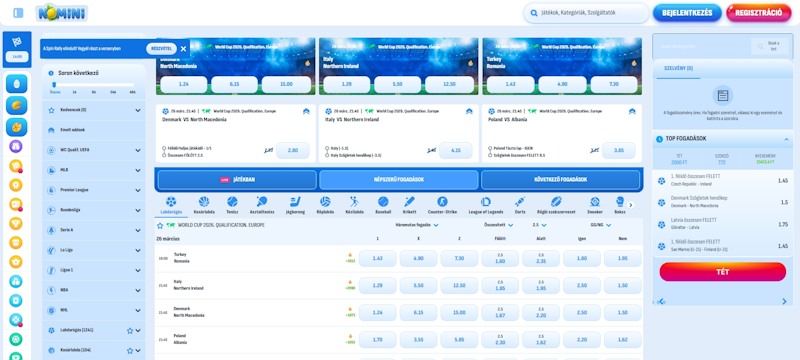Toggle the sidebar menu icon beside Nomini logo
Screen dimensions: 800x360
coord(18,13)
